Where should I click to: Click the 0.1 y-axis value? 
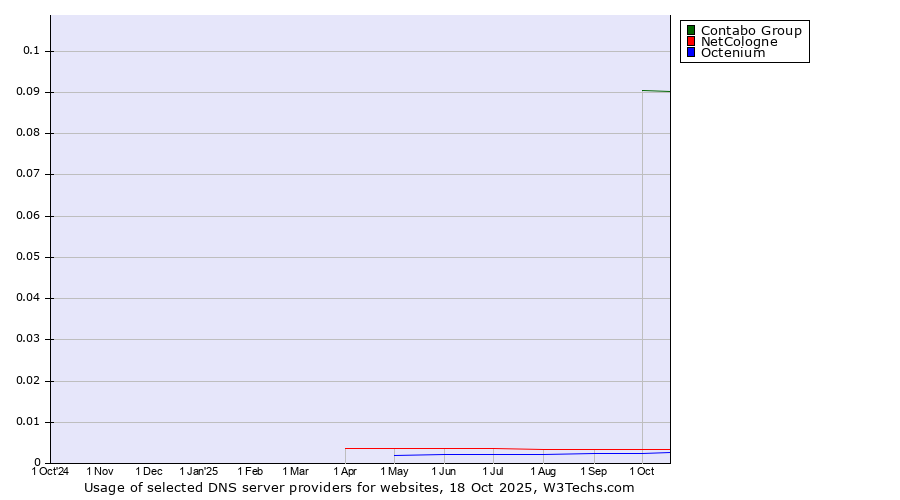(31, 51)
